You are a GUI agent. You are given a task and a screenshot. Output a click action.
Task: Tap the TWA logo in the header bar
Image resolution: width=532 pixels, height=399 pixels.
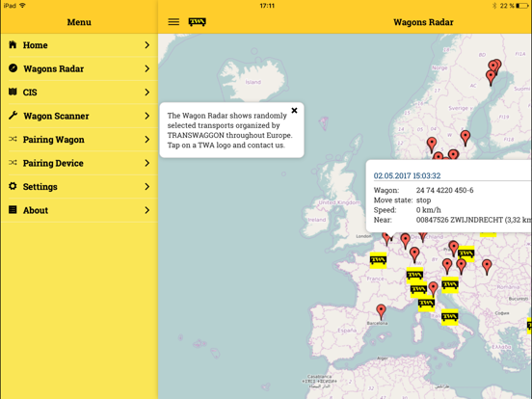coord(198,22)
